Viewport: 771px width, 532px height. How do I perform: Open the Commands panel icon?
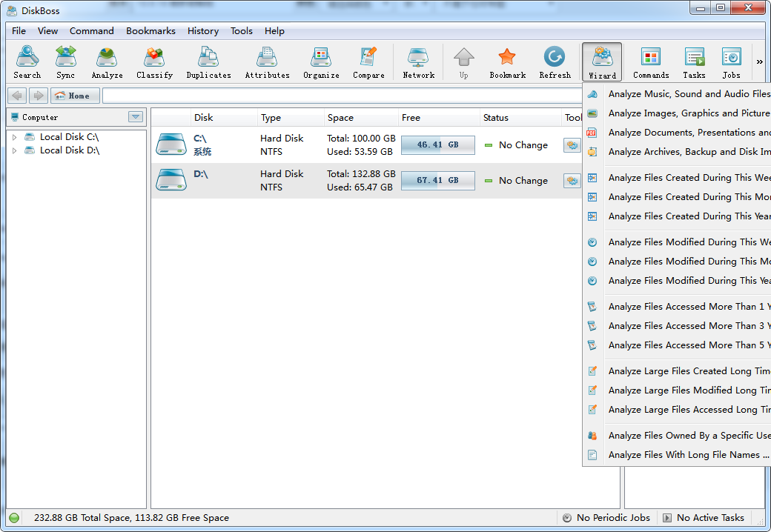coord(651,62)
